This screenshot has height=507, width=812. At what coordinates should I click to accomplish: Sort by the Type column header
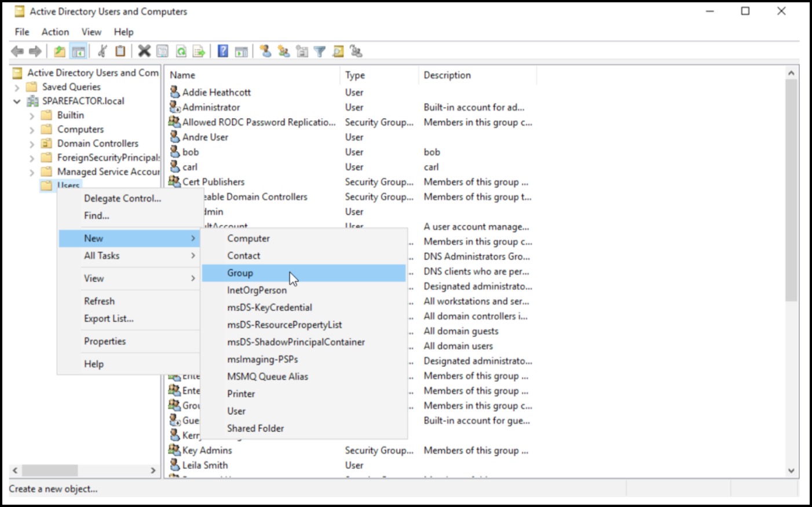[x=379, y=75]
